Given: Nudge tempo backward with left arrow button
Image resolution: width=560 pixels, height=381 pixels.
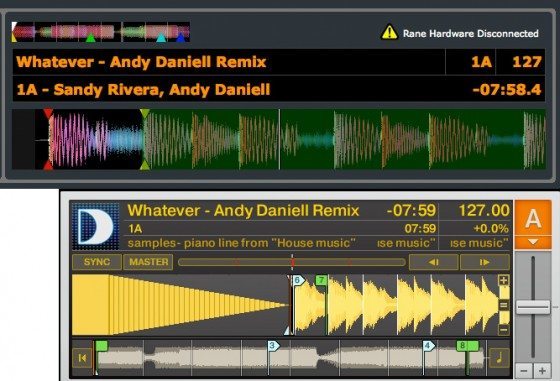Looking at the screenshot, I should (x=433, y=262).
